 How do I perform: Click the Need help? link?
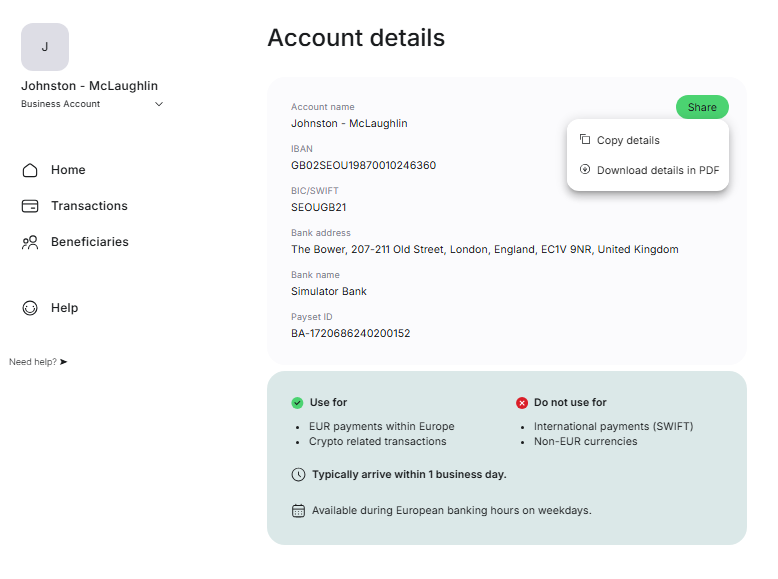pos(33,362)
